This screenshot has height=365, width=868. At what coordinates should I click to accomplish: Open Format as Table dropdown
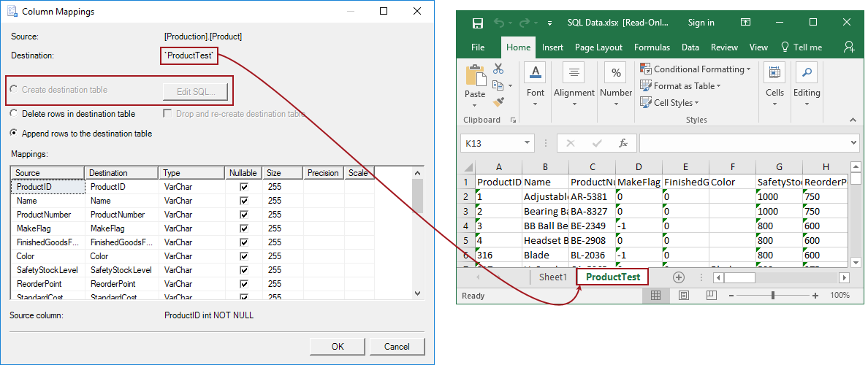(x=680, y=86)
